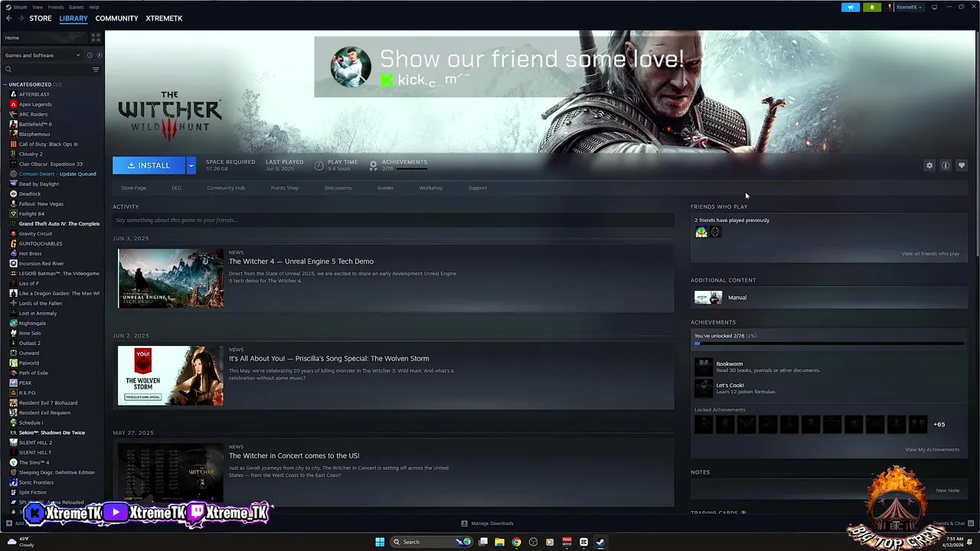Open Witcher 3 Discussions
Viewport: 980px width, 551px height.
pyautogui.click(x=338, y=187)
